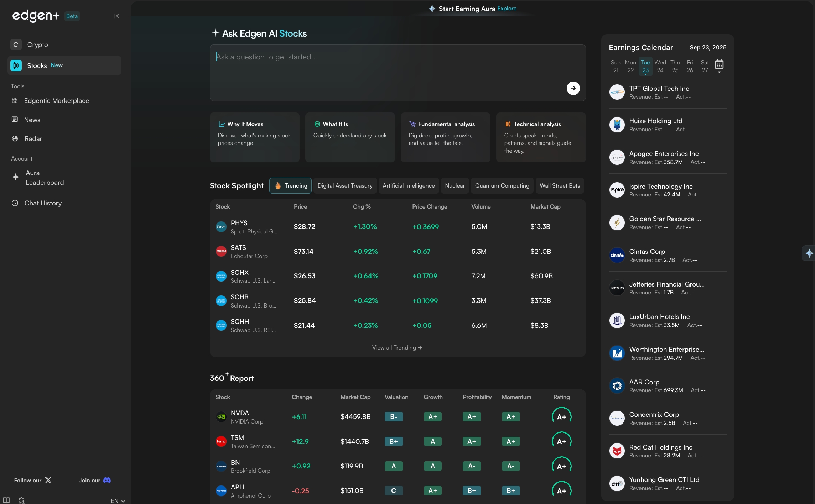815x504 pixels.
Task: Select Tue 23 in the earnings calendar
Action: [x=645, y=67]
